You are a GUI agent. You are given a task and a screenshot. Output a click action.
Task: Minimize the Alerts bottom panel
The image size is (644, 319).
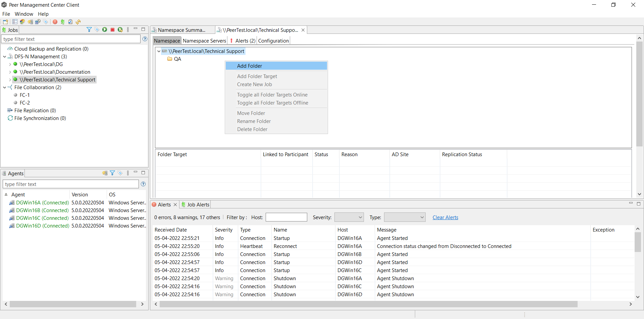pos(631,203)
